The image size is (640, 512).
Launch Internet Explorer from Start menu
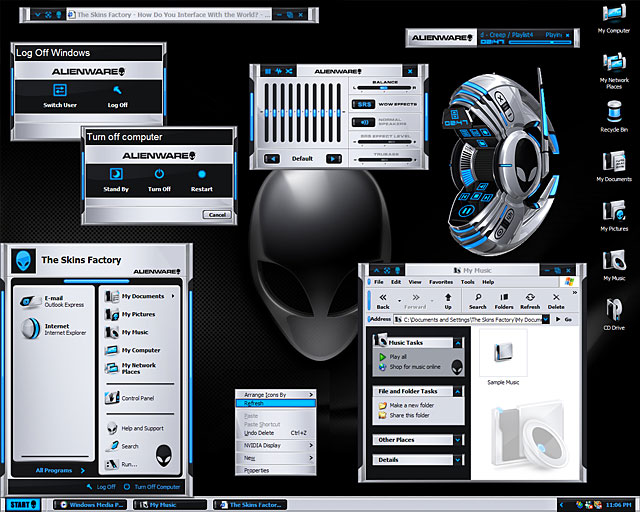[x=53, y=329]
